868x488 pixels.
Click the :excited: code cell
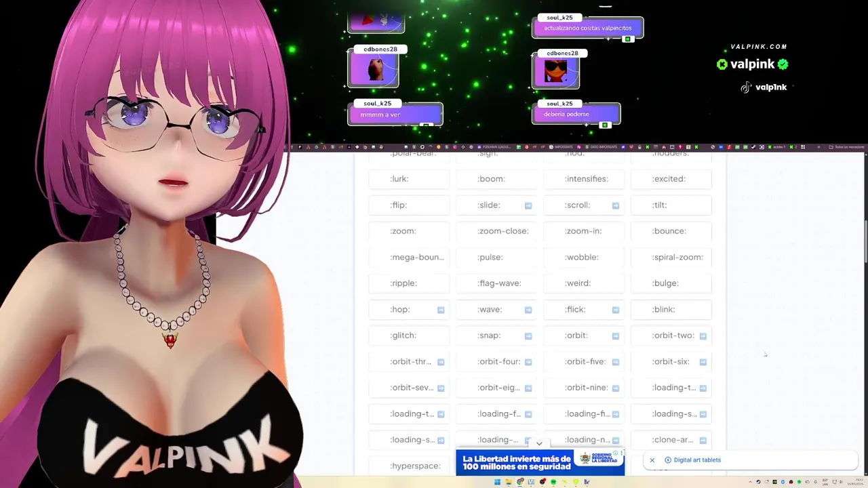point(671,179)
